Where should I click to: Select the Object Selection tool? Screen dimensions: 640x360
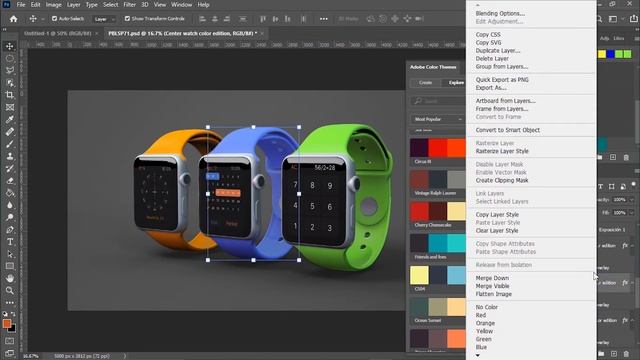pos(10,83)
